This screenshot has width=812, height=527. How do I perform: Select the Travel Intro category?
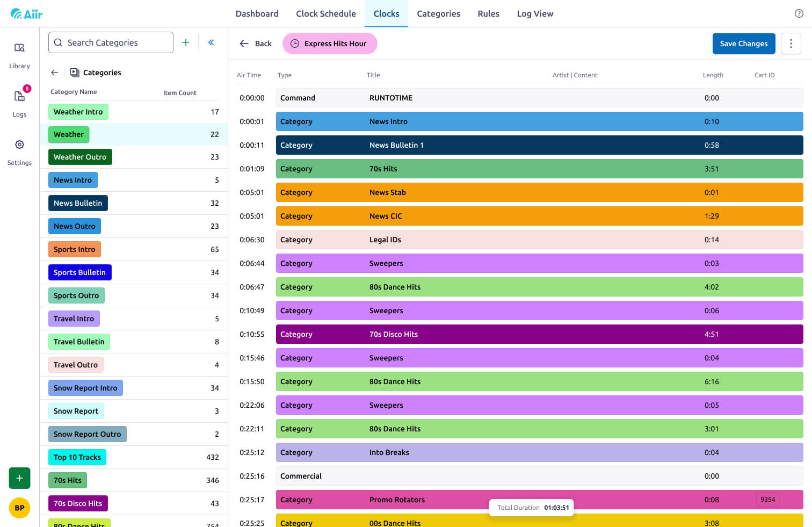tap(74, 319)
